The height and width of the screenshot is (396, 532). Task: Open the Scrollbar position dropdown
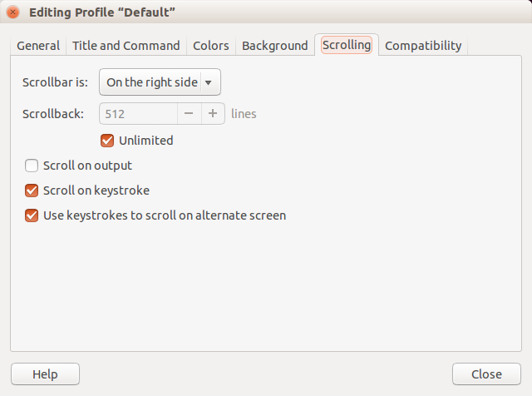point(160,82)
